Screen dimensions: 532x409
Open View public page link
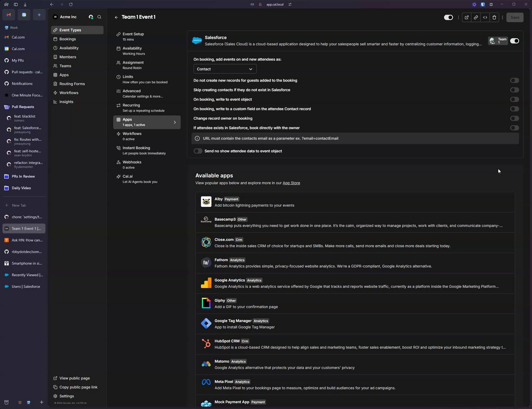(71, 378)
